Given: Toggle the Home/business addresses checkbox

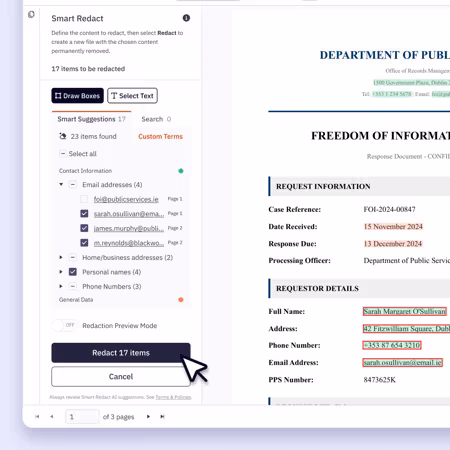Looking at the screenshot, I should tap(73, 257).
